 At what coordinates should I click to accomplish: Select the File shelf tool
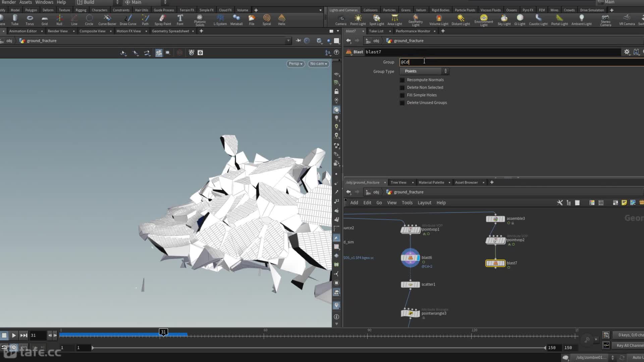[x=252, y=20]
